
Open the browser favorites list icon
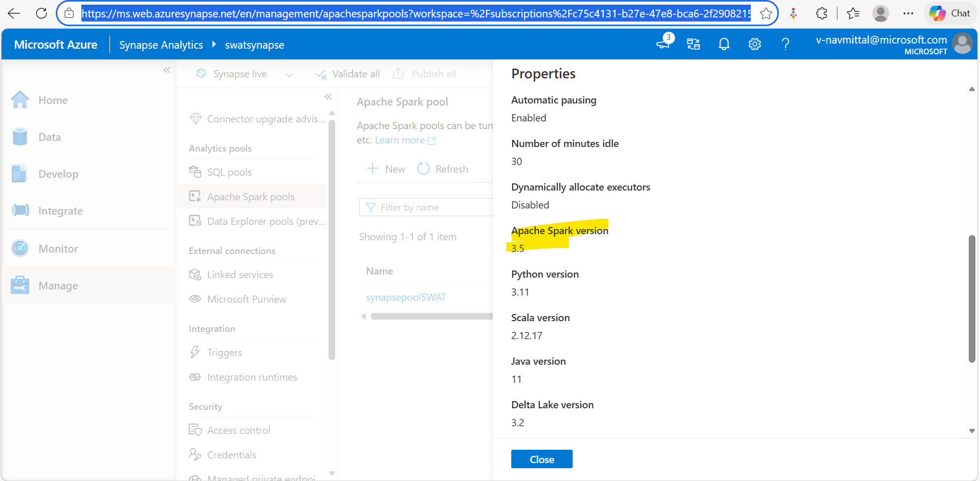(x=853, y=13)
